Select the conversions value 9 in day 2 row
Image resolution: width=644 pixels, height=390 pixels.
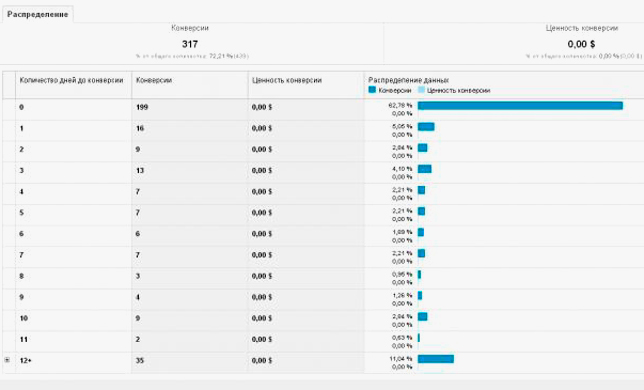pyautogui.click(x=138, y=149)
